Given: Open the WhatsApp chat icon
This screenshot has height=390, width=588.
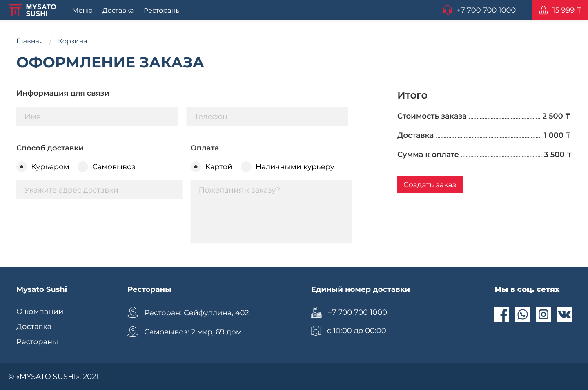Looking at the screenshot, I should click(x=522, y=314).
